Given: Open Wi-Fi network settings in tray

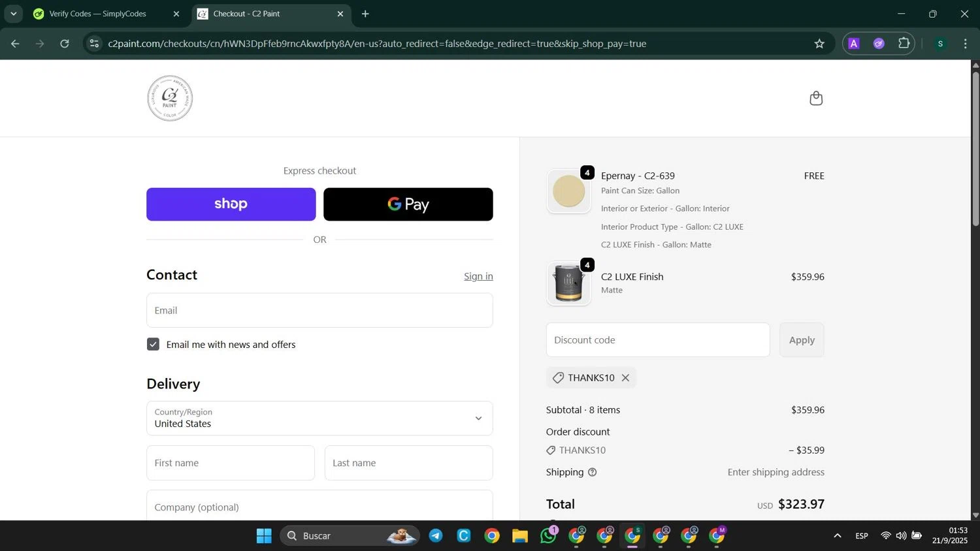Looking at the screenshot, I should pyautogui.click(x=886, y=536).
